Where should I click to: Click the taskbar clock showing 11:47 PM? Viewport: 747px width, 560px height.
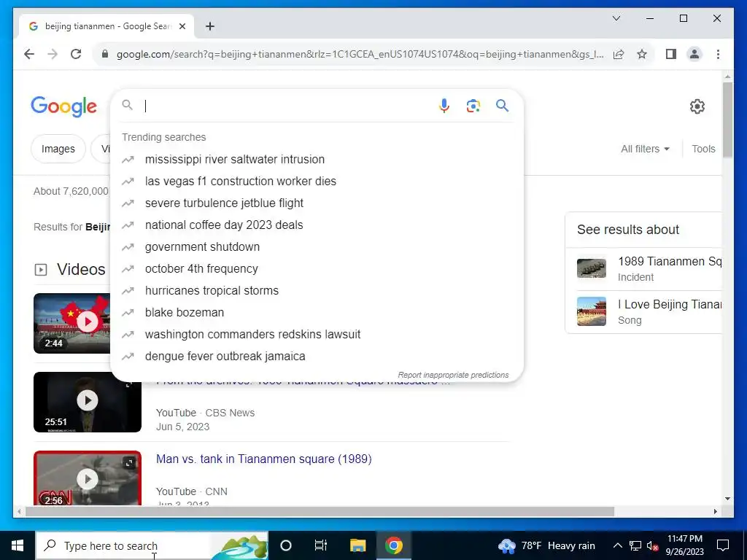point(684,545)
